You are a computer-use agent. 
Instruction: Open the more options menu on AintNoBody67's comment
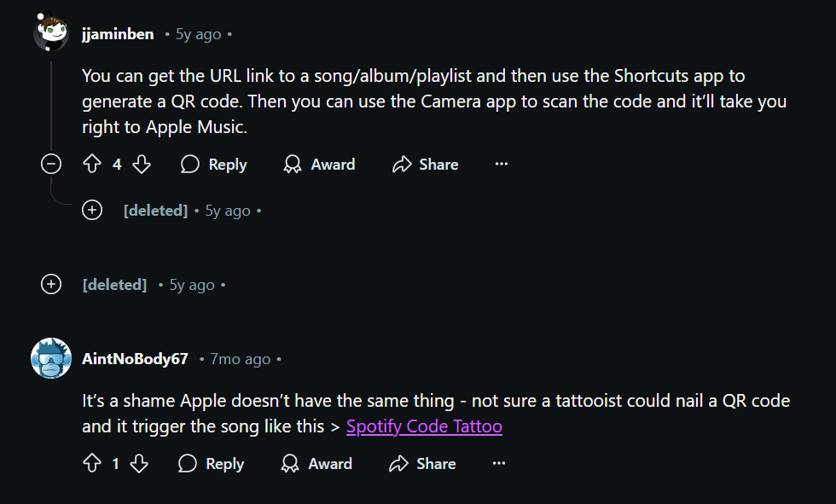498,463
